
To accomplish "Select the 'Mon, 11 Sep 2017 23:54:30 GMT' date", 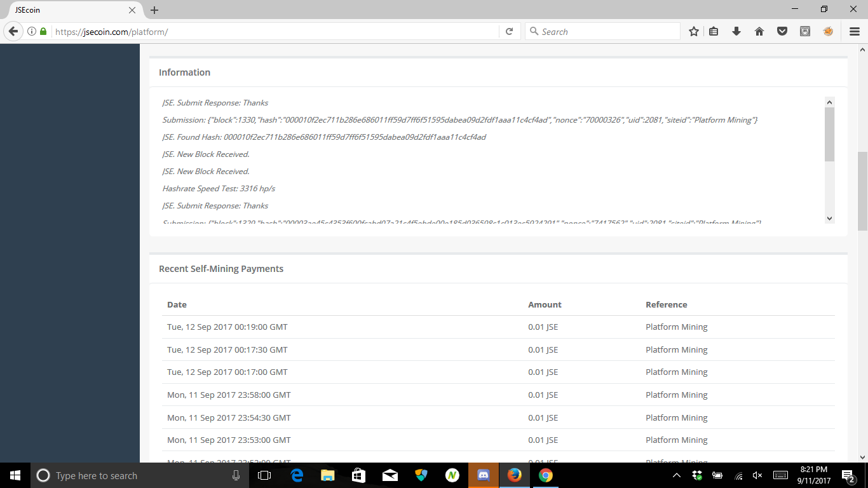I will pos(229,417).
